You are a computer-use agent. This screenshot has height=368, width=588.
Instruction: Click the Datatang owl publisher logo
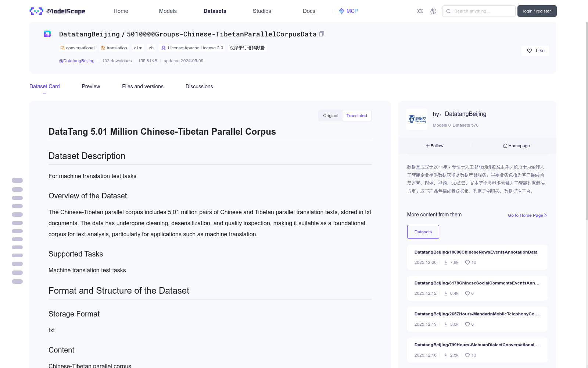click(417, 119)
